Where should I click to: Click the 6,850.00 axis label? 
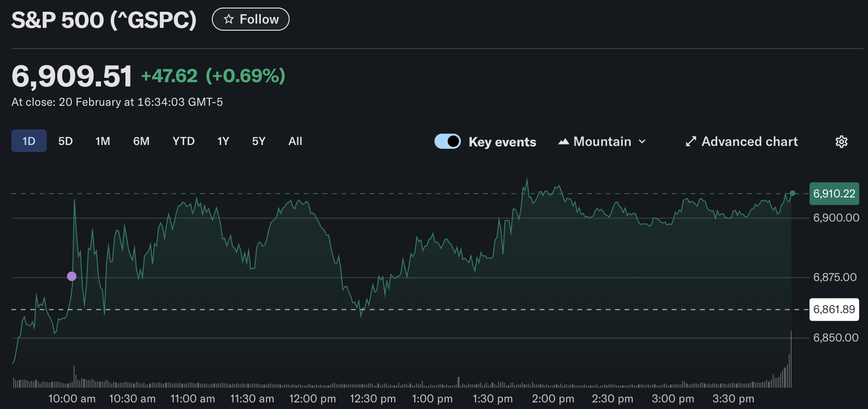tap(836, 338)
